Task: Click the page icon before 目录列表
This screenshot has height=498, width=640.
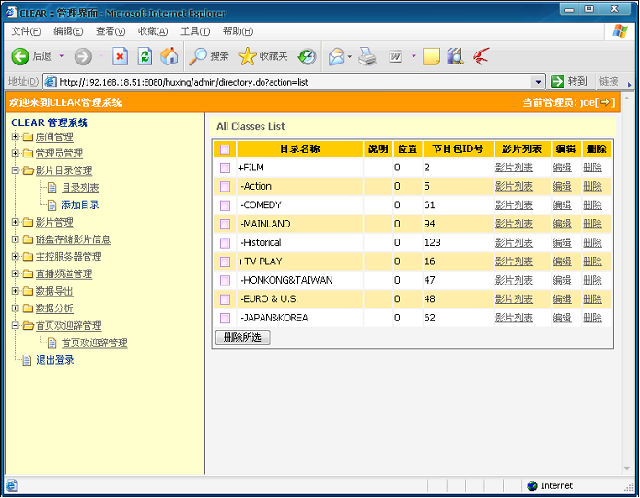Action: [x=52, y=188]
